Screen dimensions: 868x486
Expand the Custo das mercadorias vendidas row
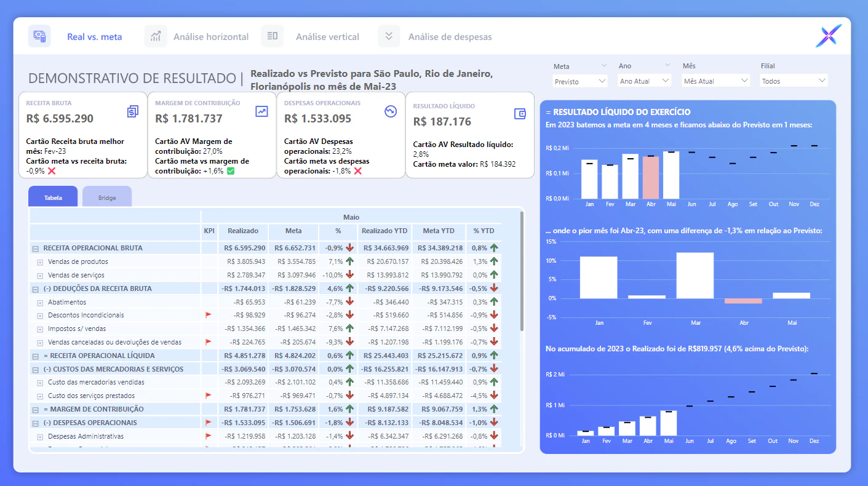tap(41, 383)
